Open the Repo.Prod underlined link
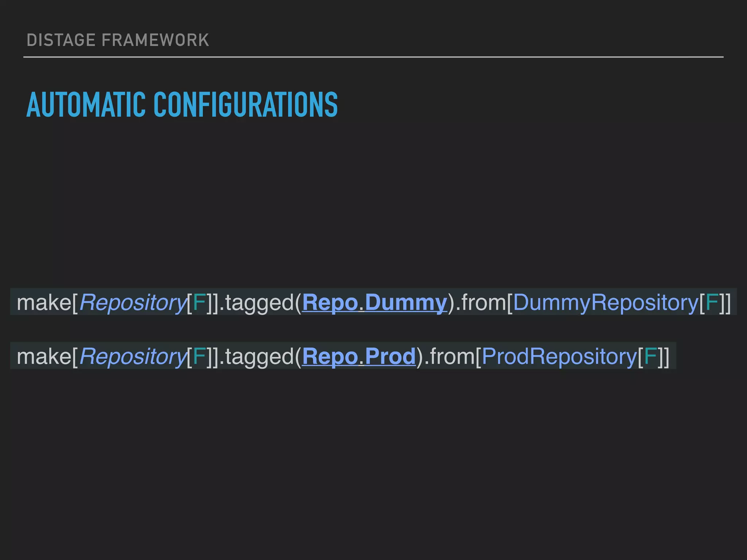Screen dimensions: 747x560 click(359, 356)
